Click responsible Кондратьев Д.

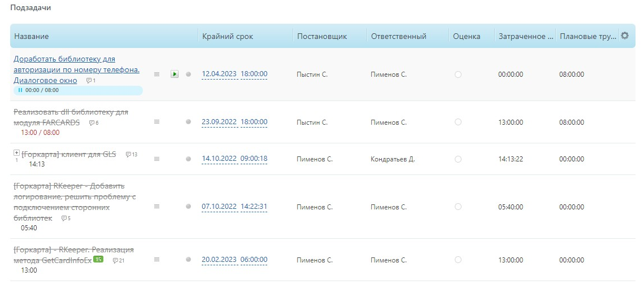tap(393, 159)
